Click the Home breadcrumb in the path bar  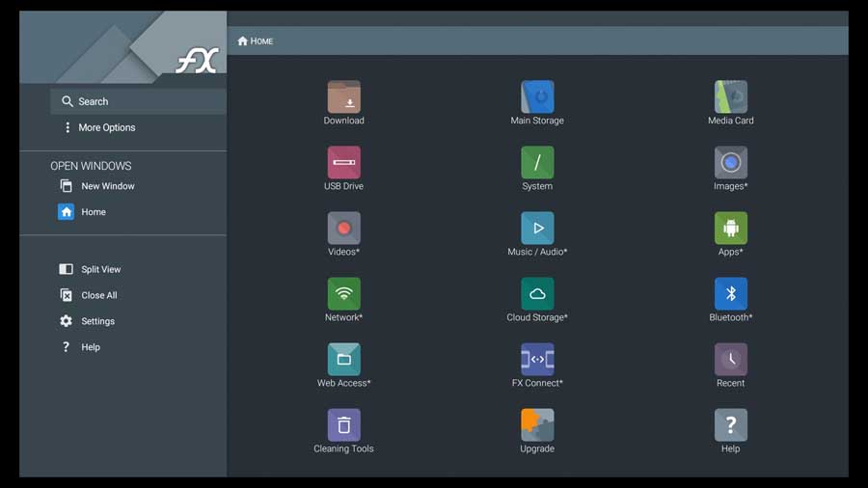coord(256,41)
